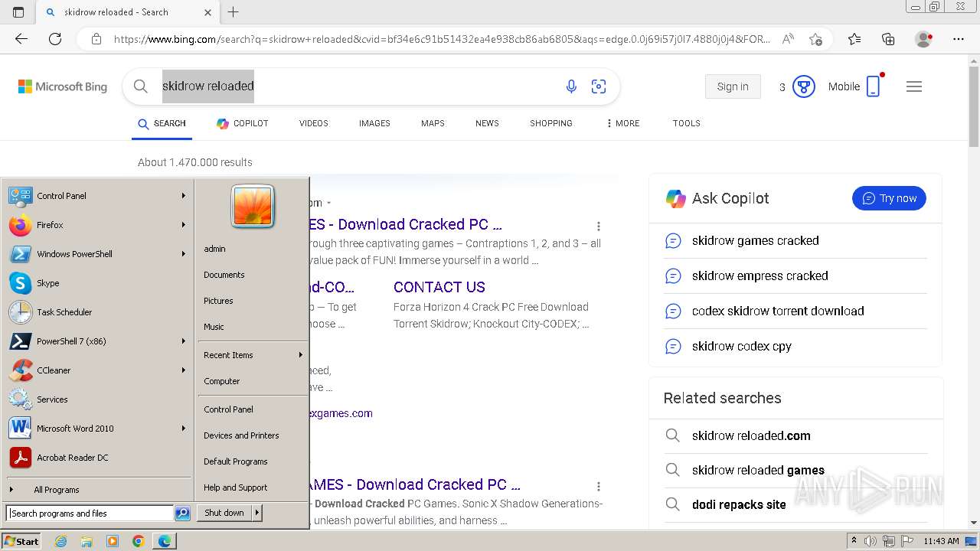Screen dimensions: 980x551
Task: Open Bing hamburger menu
Action: 914,86
